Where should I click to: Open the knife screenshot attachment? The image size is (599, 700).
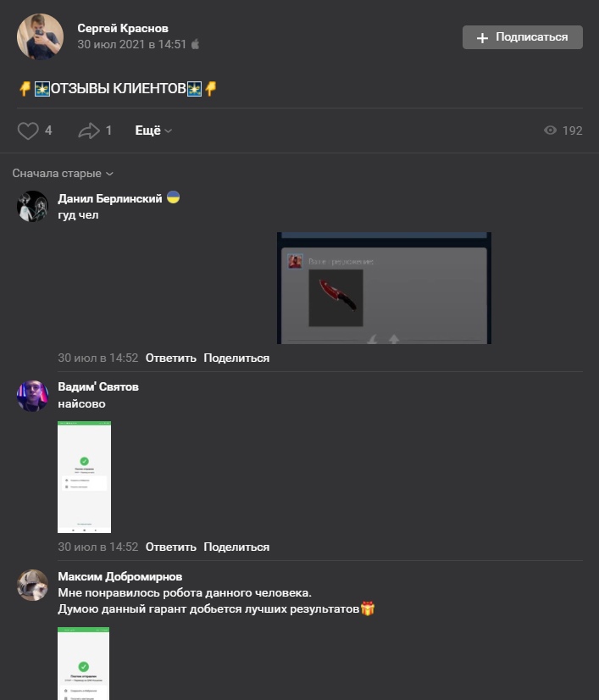[x=384, y=288]
